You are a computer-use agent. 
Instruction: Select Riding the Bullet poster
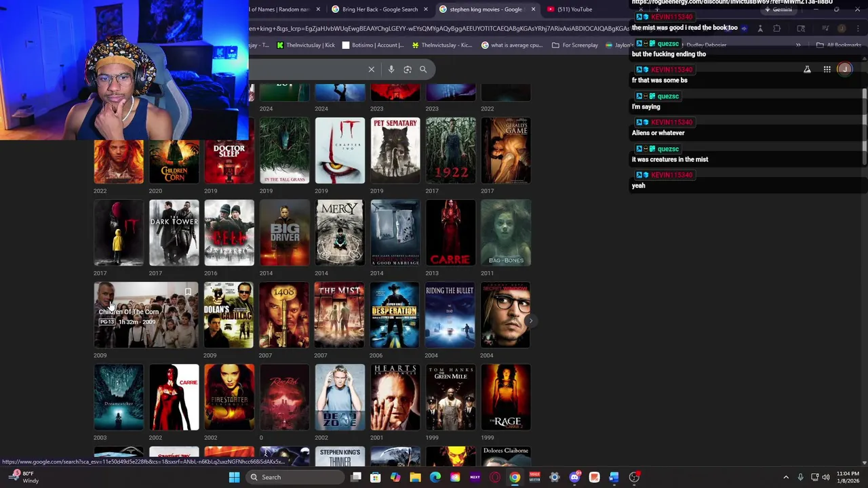click(451, 315)
